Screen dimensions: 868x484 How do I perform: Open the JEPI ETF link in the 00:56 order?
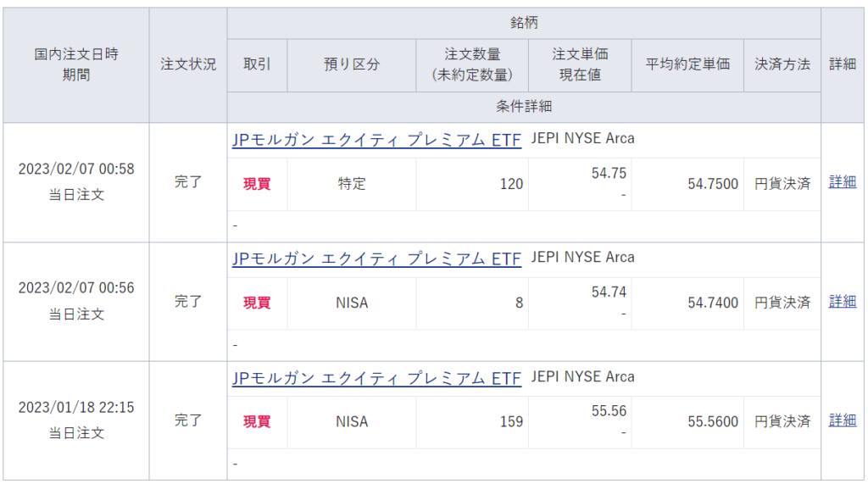(x=376, y=259)
